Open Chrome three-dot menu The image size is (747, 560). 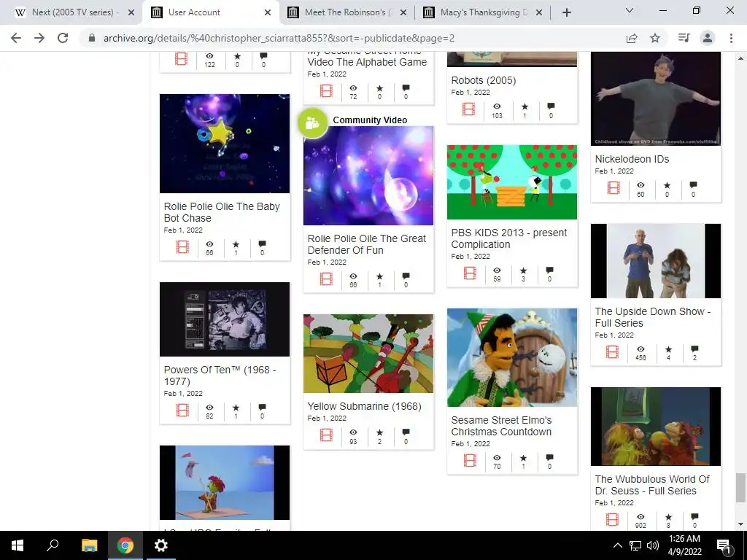pos(731,38)
